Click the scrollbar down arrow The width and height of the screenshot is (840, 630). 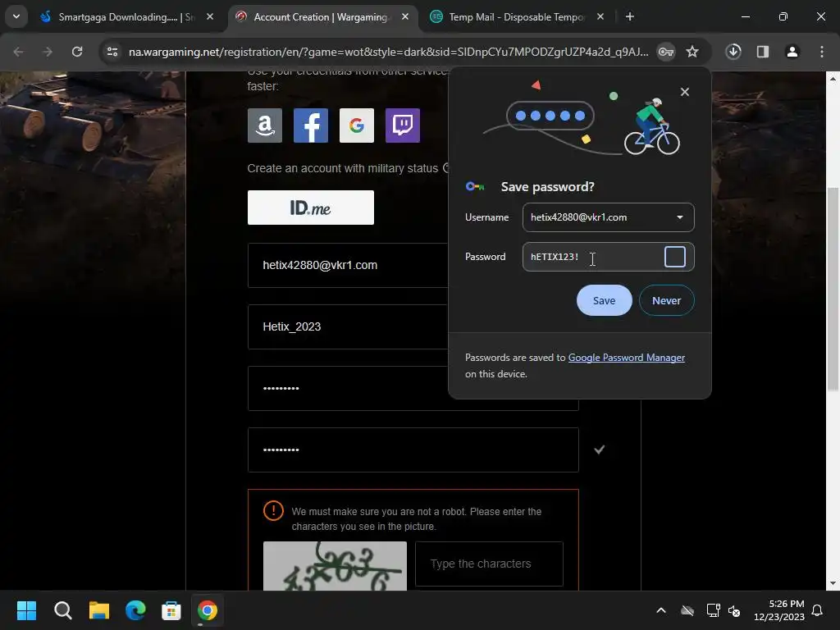[833, 583]
